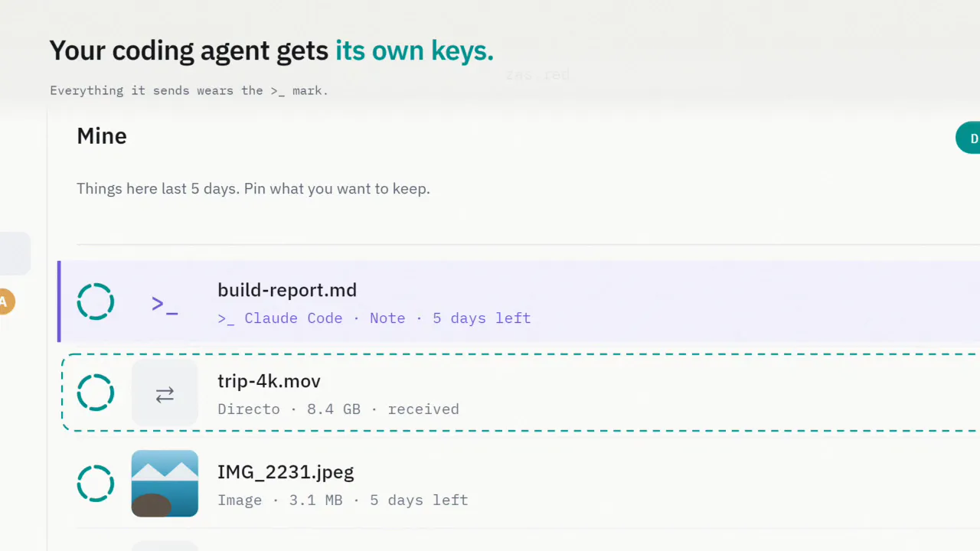Click the Directo 8.4 GB received line
The image size is (980, 551).
338,409
